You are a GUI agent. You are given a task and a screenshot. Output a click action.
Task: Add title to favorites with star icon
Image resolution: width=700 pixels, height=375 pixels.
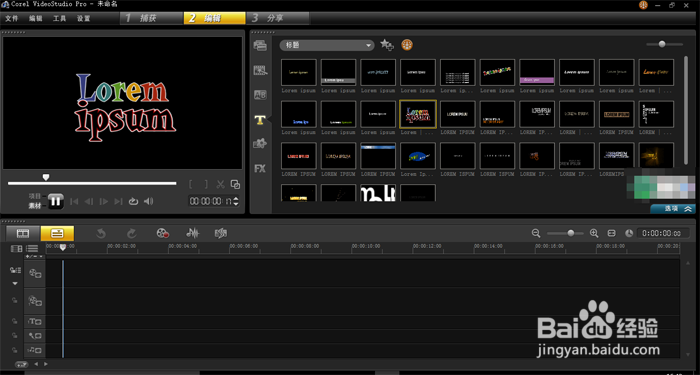pyautogui.click(x=387, y=45)
